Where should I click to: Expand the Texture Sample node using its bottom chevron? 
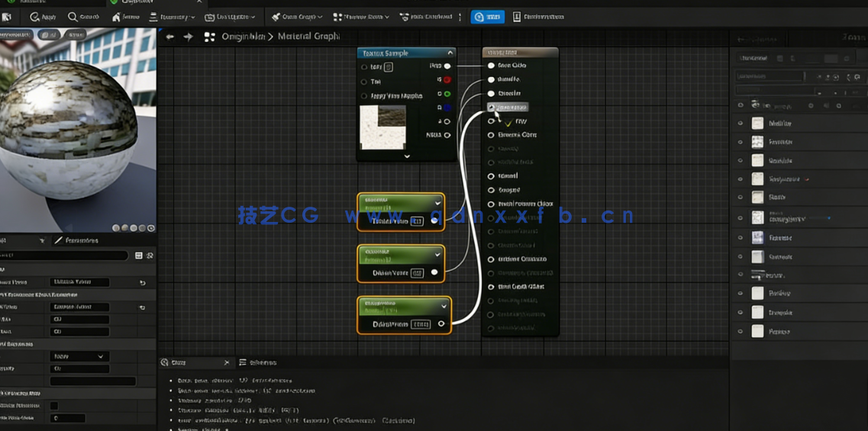(x=407, y=156)
